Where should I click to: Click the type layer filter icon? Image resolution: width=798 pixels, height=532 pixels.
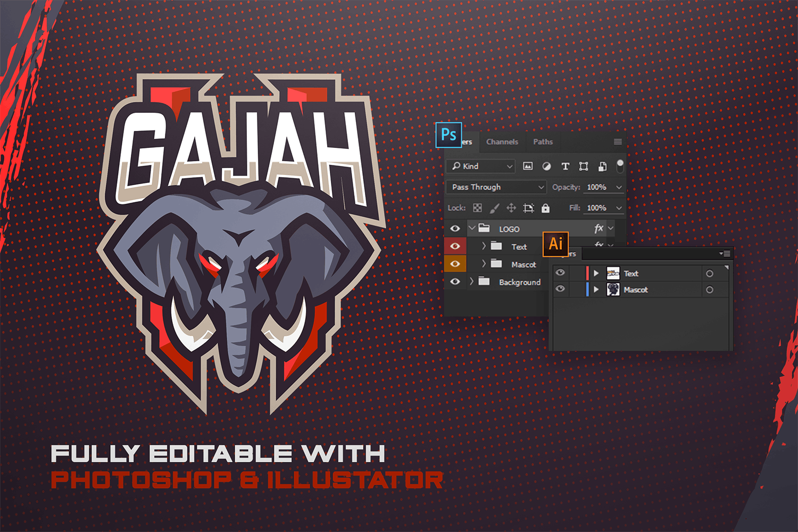565,166
